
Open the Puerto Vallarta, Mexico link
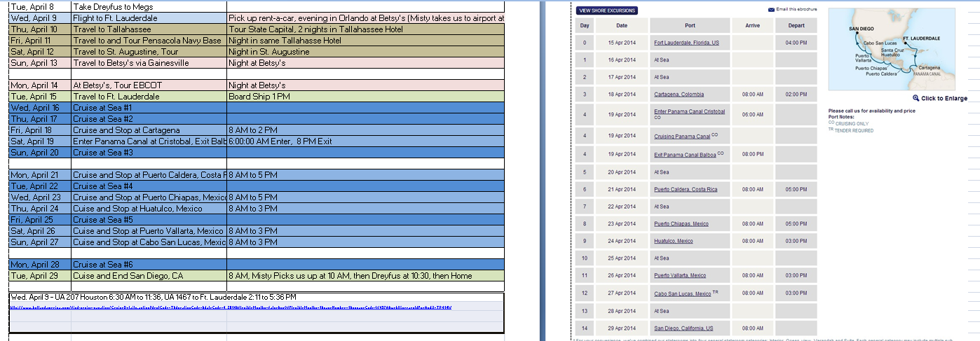click(680, 275)
